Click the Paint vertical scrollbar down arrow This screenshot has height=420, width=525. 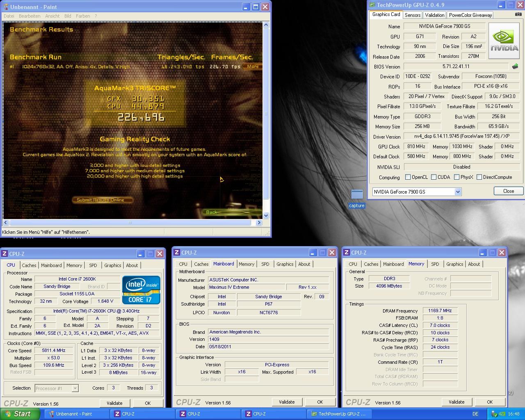[x=266, y=215]
